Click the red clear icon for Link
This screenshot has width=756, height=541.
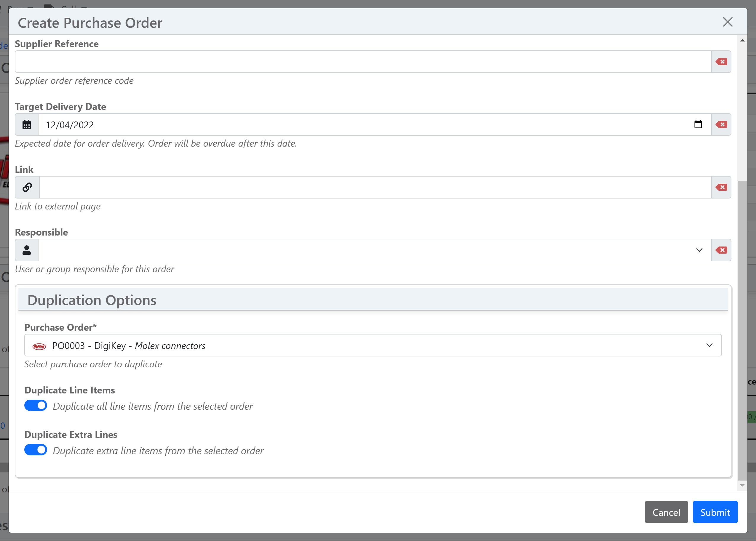pos(721,187)
